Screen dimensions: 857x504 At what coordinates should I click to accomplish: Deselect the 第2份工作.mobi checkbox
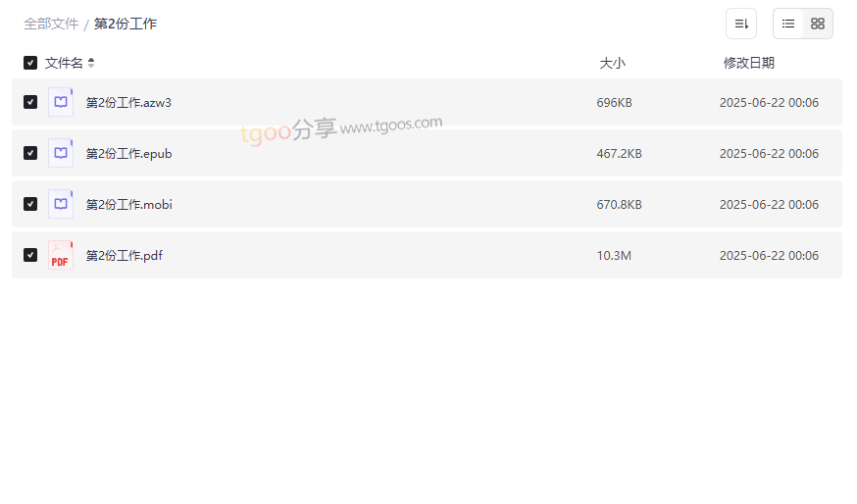point(30,204)
